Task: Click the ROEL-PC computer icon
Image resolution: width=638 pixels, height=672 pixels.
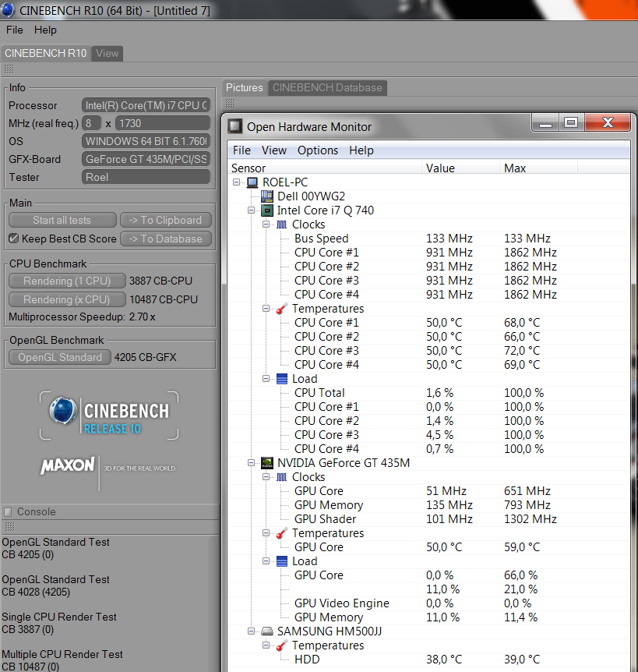Action: coord(252,182)
